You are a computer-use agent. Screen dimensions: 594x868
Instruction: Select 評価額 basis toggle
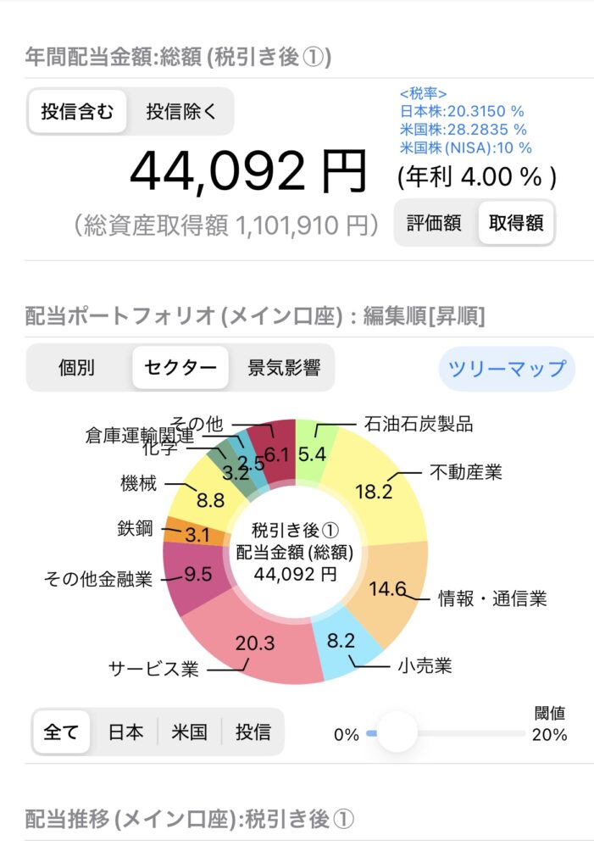click(x=434, y=223)
